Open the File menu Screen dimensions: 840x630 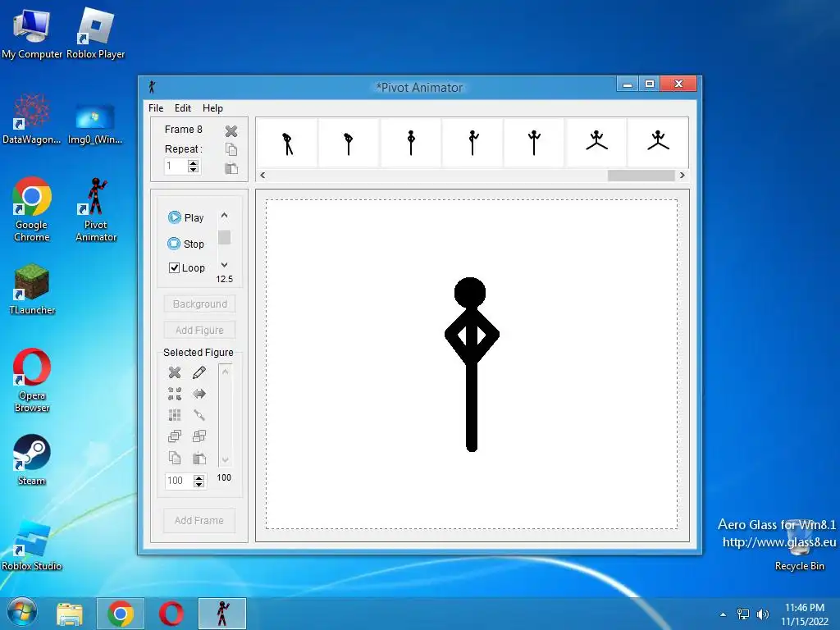click(156, 108)
